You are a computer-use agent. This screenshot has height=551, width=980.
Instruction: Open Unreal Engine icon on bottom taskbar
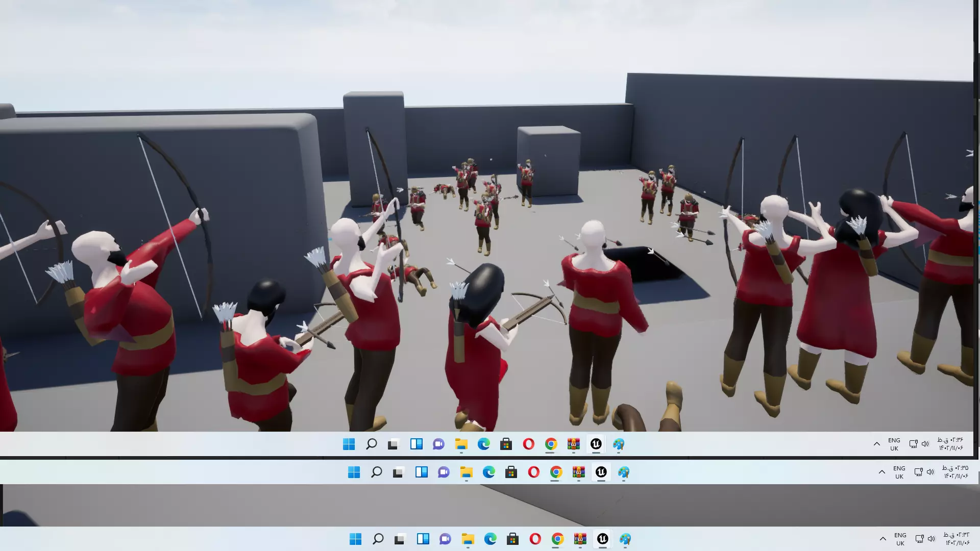[602, 539]
